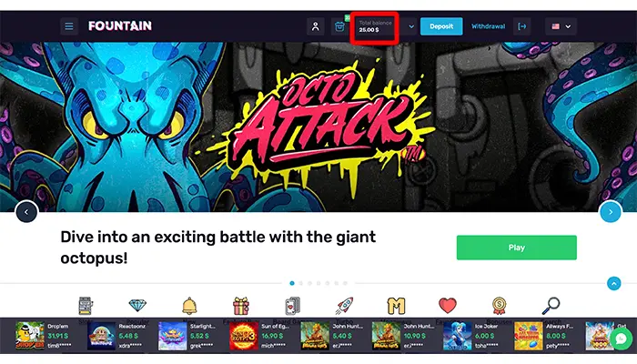Open the live chat bubble
The image size is (637, 364).
tap(622, 339)
